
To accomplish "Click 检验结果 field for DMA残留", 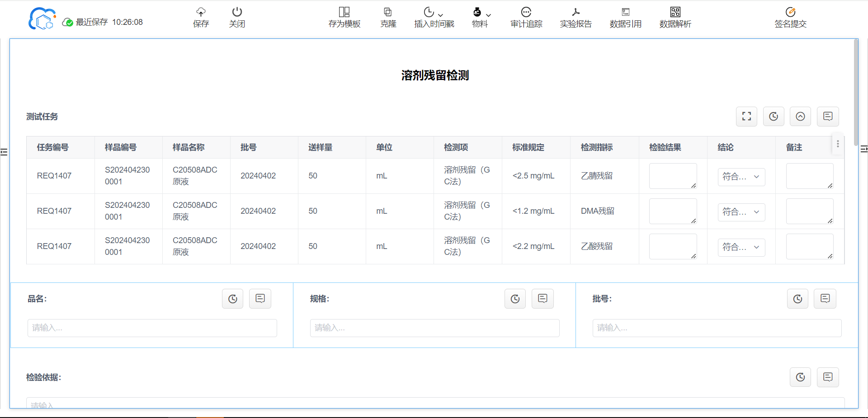I will click(x=673, y=211).
